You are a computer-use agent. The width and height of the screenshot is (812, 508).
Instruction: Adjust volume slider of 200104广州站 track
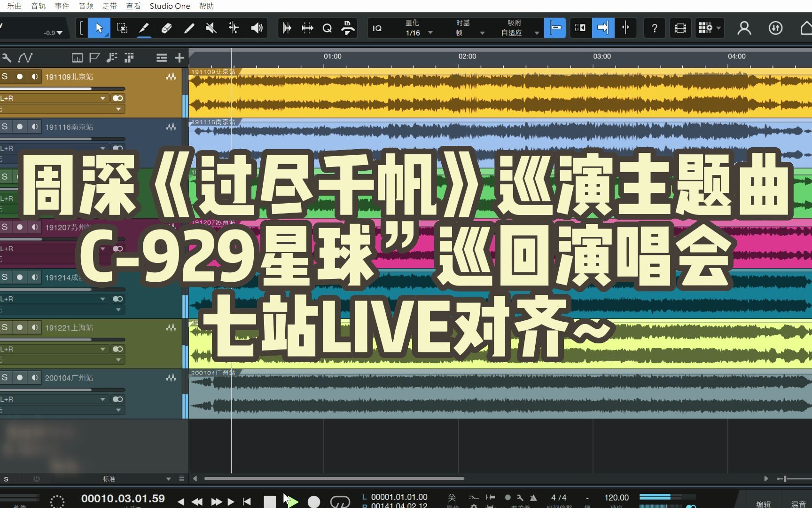coord(62,389)
